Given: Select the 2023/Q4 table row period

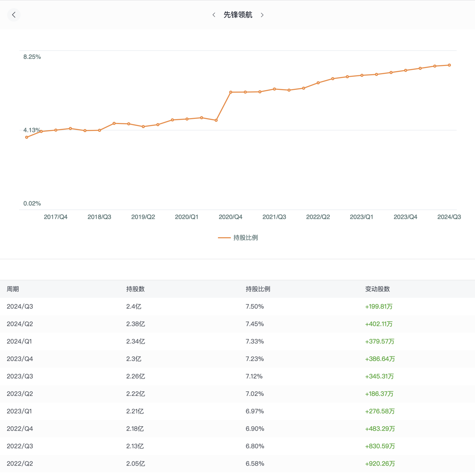Looking at the screenshot, I should point(20,359).
